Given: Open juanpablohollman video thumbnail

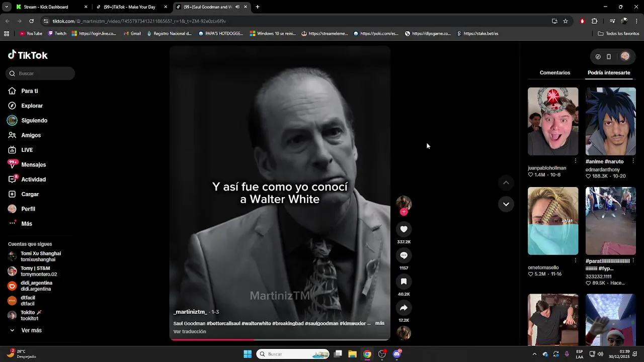Looking at the screenshot, I should pos(553,121).
